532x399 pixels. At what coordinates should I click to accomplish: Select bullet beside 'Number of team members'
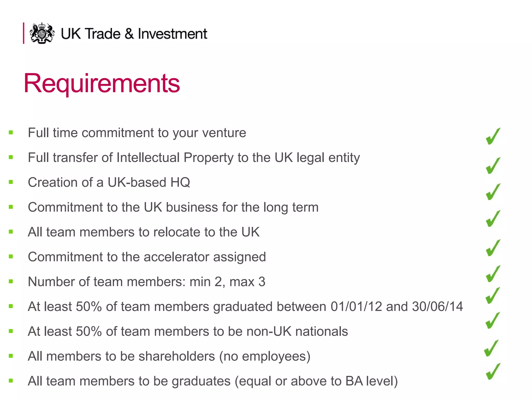tap(11, 282)
